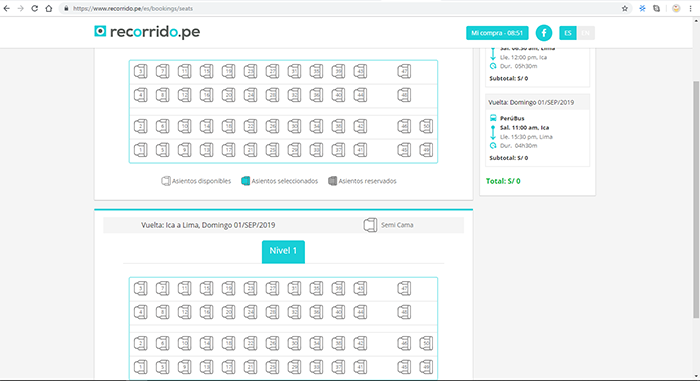The image size is (700, 381).
Task: Pick seat 41 in the Vuelta seat map
Action: coord(360,367)
